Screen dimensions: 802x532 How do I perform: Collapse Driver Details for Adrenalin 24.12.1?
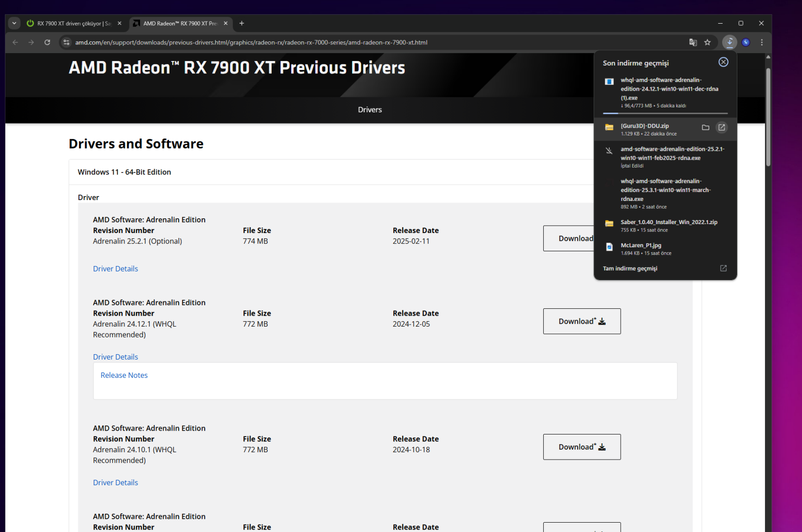pyautogui.click(x=115, y=357)
